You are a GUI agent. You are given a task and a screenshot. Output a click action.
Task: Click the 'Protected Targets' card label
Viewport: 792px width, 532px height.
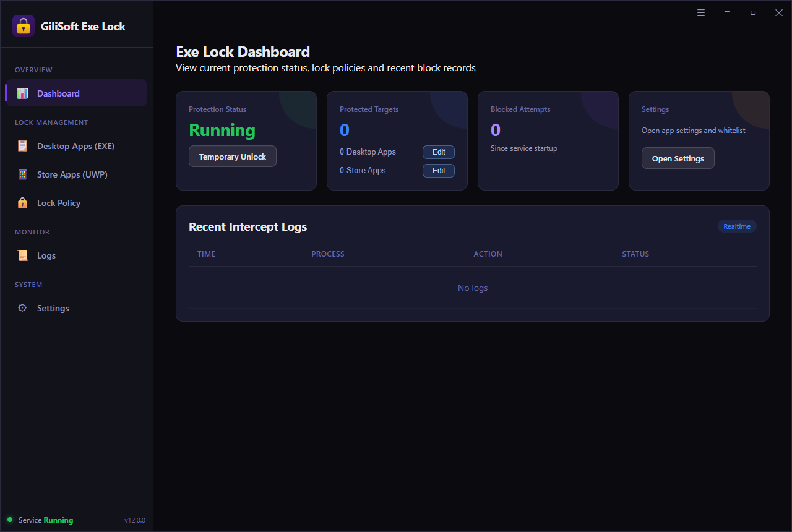[369, 109]
